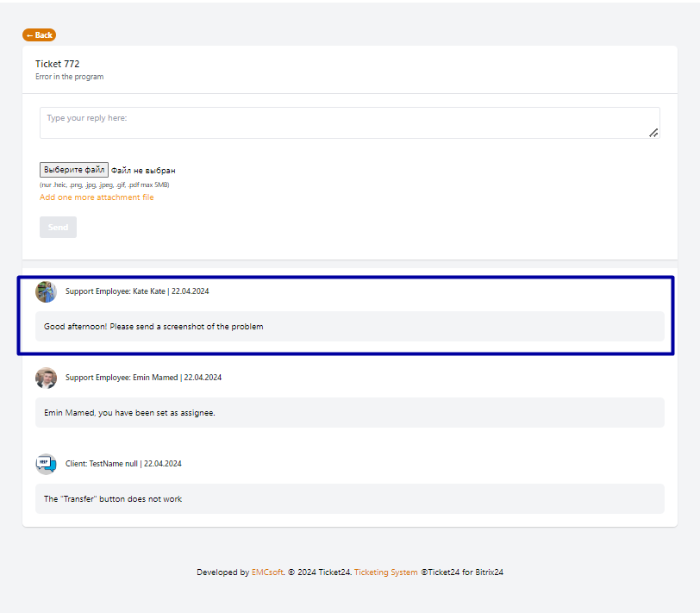Click Kate Kate's profile avatar

pyautogui.click(x=46, y=291)
